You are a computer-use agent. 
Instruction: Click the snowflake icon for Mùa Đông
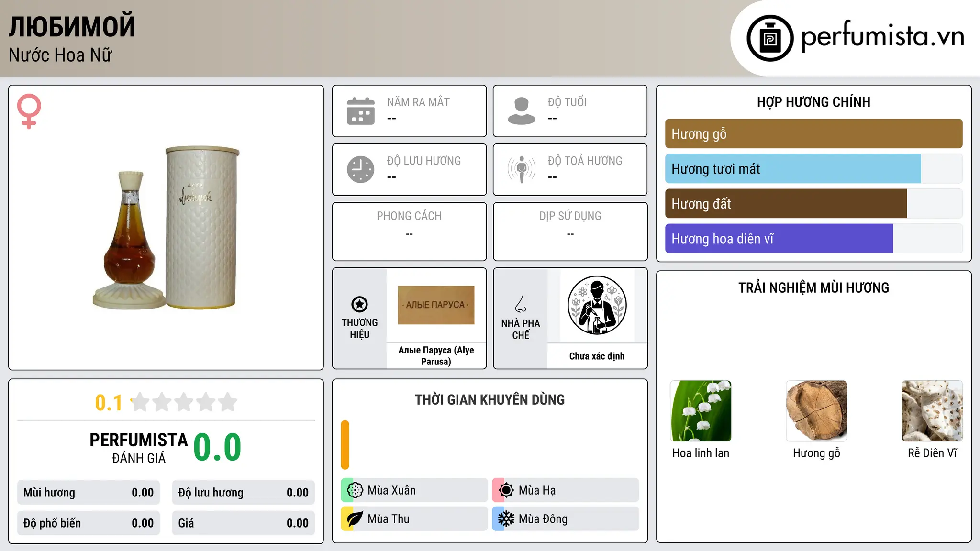(506, 519)
